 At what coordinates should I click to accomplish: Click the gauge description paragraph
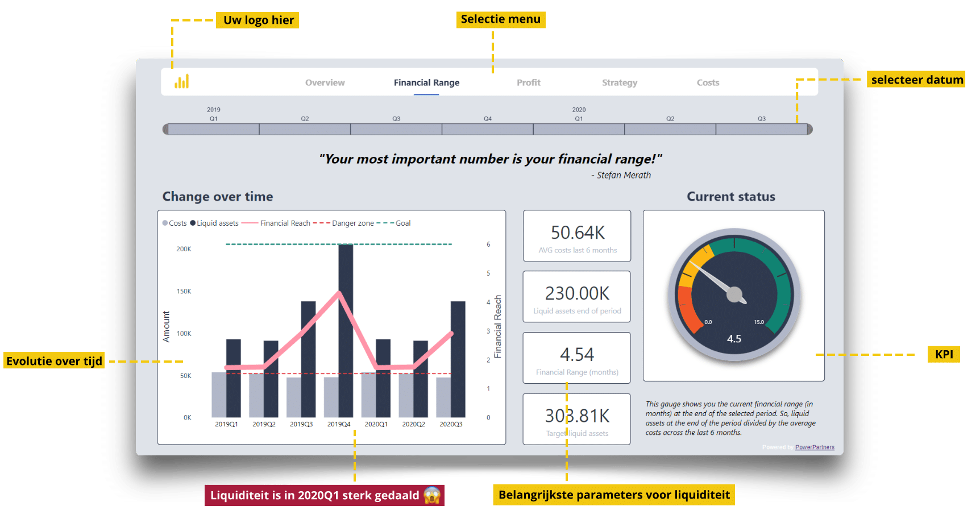coord(730,418)
